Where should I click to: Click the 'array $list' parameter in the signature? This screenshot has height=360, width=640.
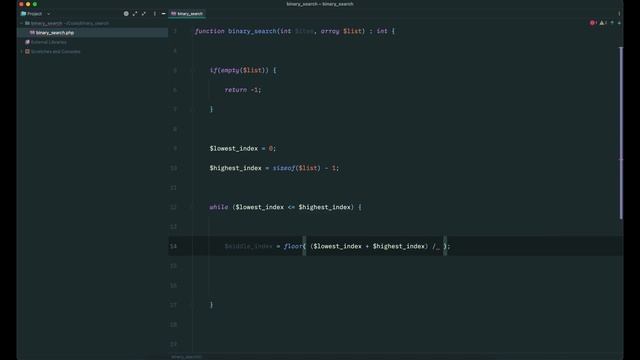tap(341, 31)
